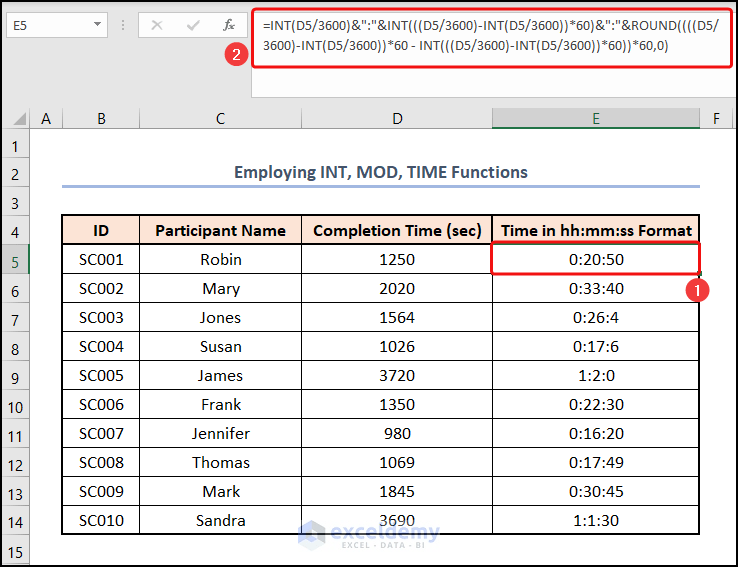Viewport: 738px width, 567px height.
Task: Select cell with value 980
Action: point(397,433)
